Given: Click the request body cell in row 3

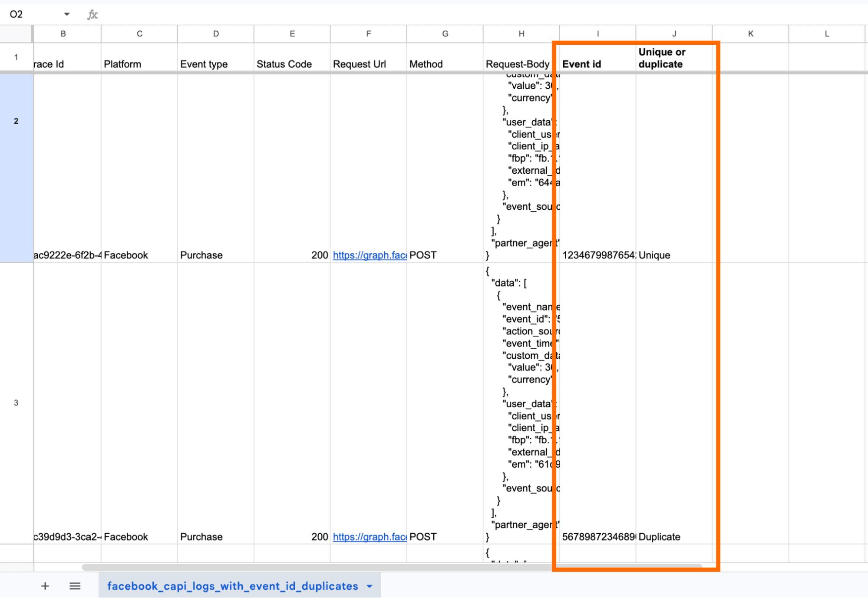Looking at the screenshot, I should 521,403.
